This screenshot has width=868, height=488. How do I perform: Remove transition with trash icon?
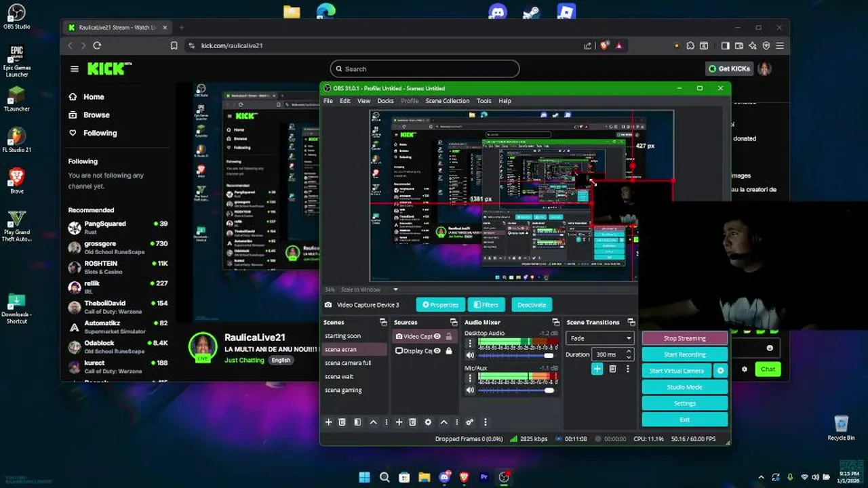[612, 369]
